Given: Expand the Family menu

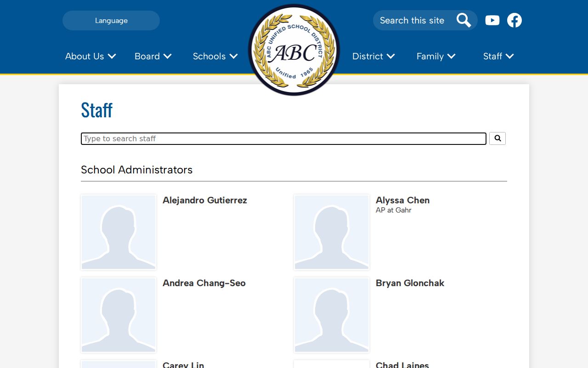Looking at the screenshot, I should pos(436,56).
